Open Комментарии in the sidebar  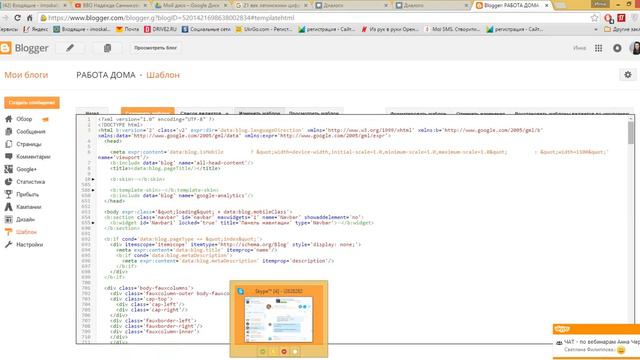33,157
